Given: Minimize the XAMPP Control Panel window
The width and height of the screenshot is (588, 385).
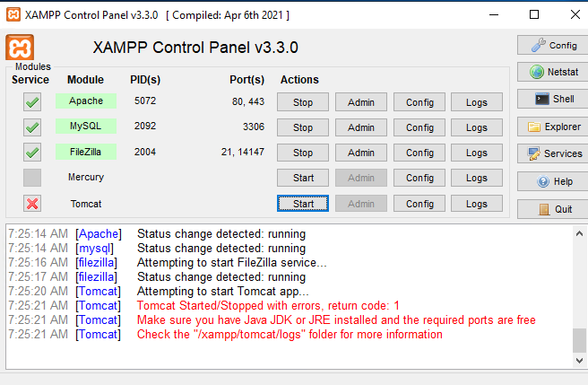Looking at the screenshot, I should (494, 14).
